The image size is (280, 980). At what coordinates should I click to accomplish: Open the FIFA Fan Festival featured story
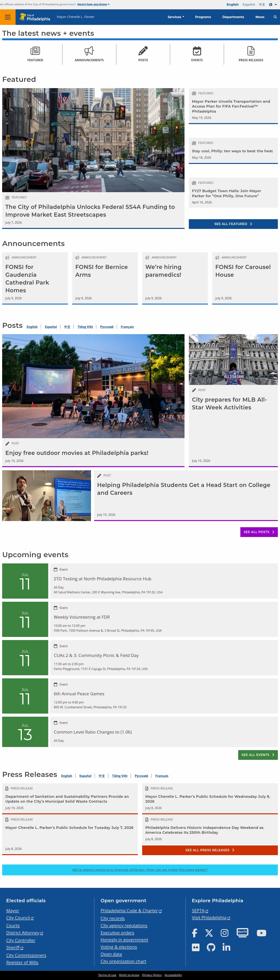(233, 106)
